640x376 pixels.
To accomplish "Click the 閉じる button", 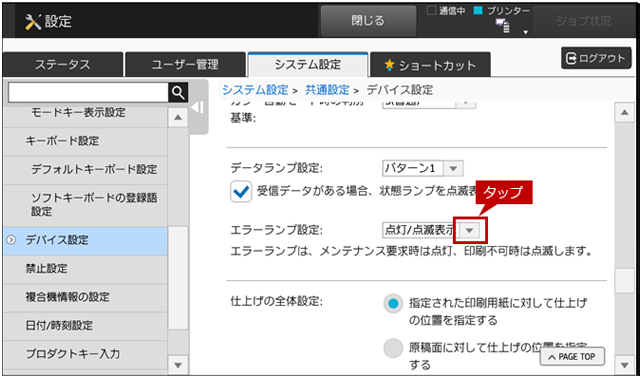I will point(368,21).
